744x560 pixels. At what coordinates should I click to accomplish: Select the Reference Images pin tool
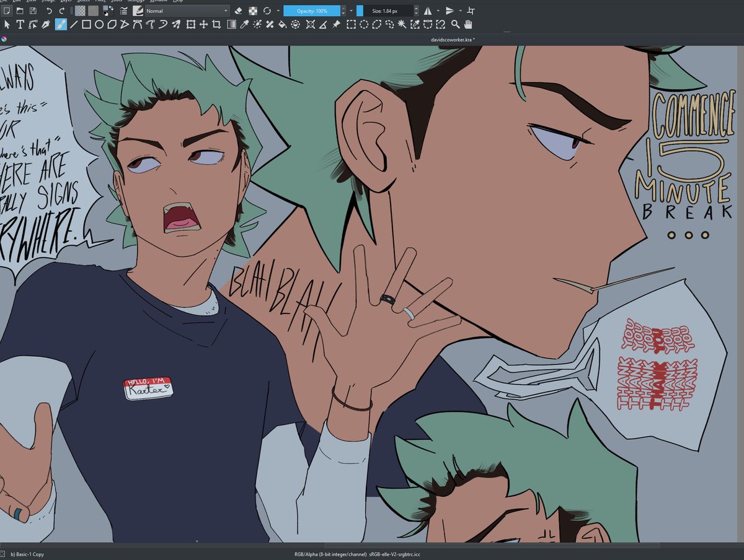pyautogui.click(x=336, y=25)
